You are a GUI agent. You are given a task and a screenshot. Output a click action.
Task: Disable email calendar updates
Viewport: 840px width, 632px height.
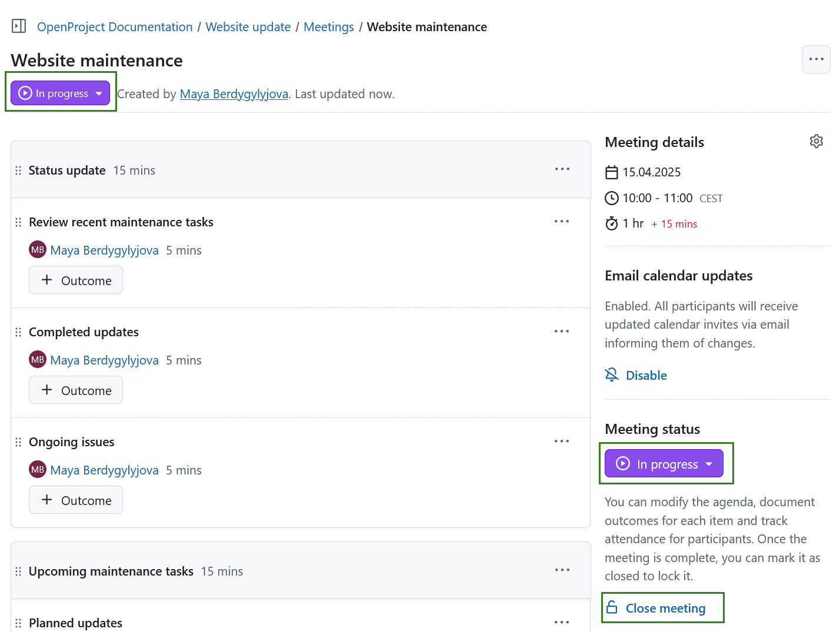click(x=645, y=376)
